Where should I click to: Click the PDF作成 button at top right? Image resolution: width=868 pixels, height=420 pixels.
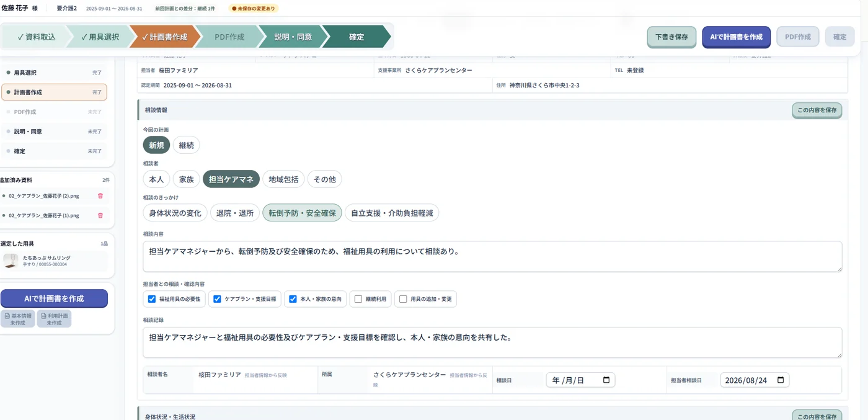797,37
